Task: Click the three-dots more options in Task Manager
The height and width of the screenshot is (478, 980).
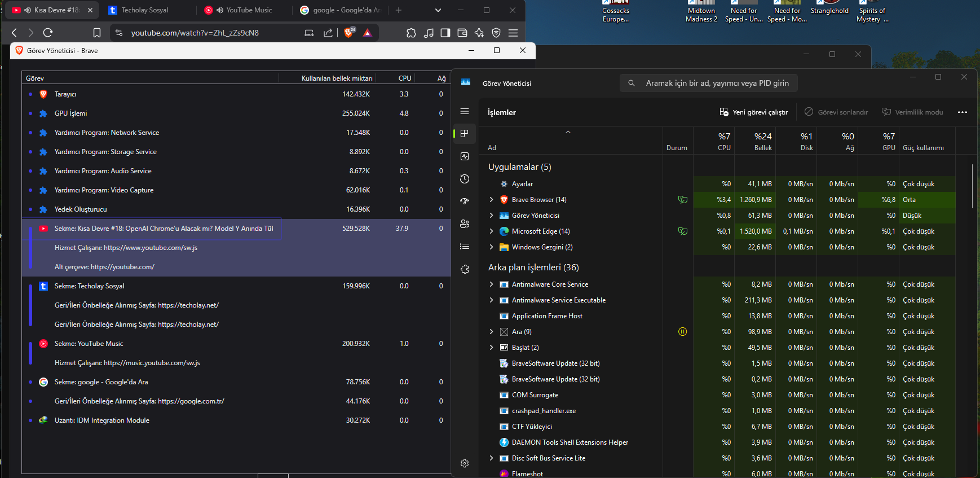Action: (x=963, y=112)
